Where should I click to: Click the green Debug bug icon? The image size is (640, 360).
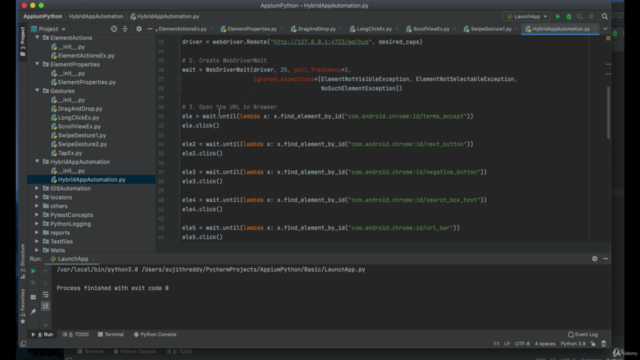coord(569,16)
